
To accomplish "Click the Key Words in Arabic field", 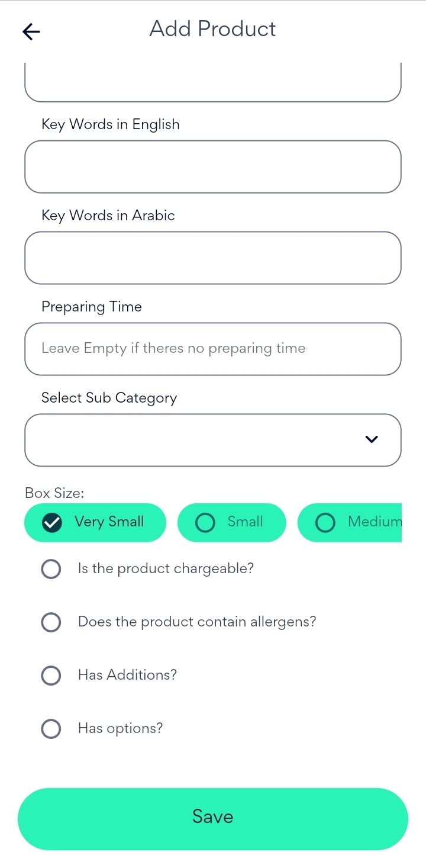I will pyautogui.click(x=213, y=258).
